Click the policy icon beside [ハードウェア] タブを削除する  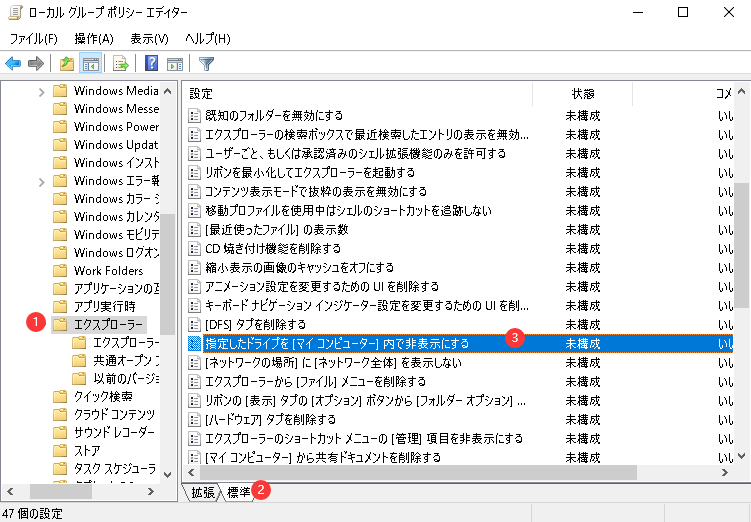[194, 420]
